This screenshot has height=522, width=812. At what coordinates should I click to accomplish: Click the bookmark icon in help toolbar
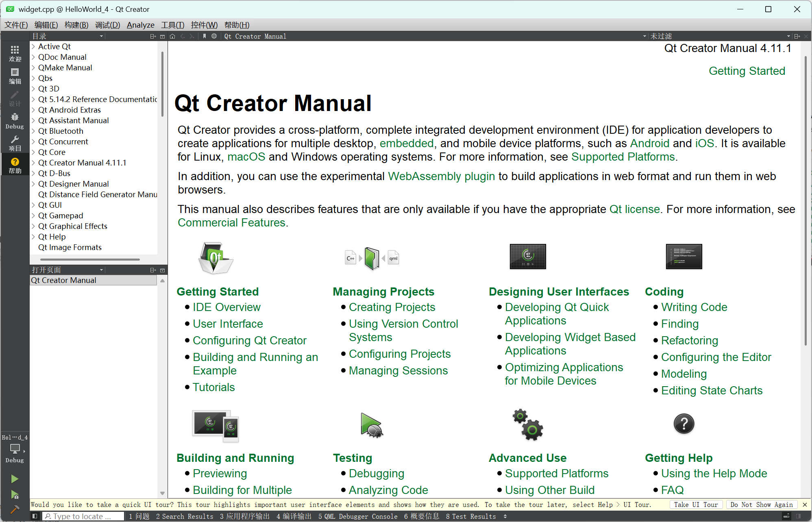pyautogui.click(x=205, y=36)
